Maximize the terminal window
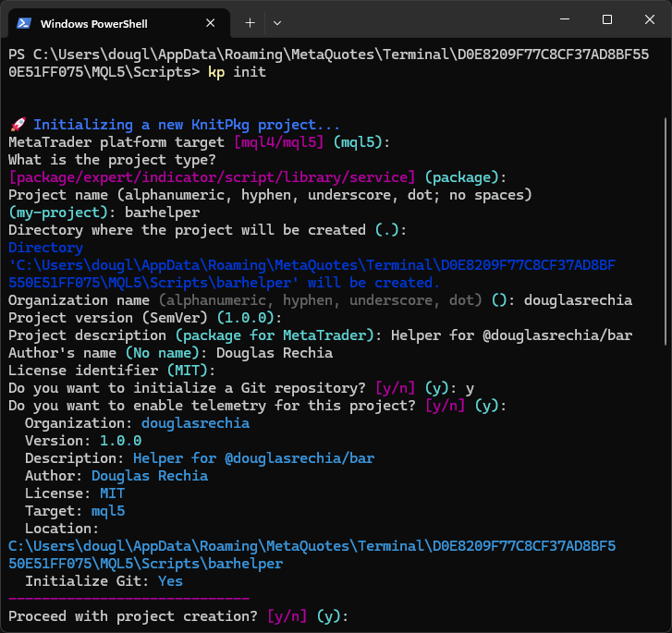This screenshot has width=672, height=633. (607, 19)
